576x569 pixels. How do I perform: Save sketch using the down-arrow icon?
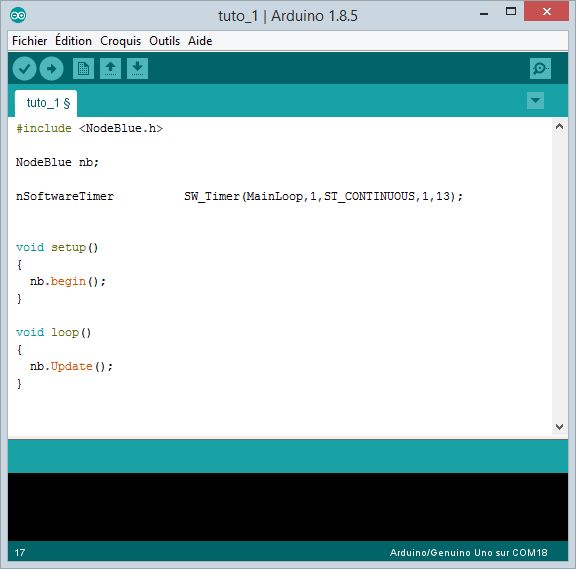tap(137, 69)
